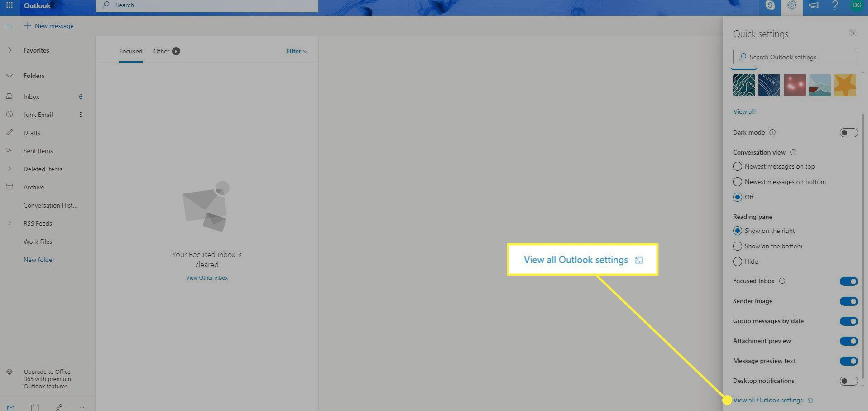Open the Help question mark icon
Image resolution: width=868 pixels, height=411 pixels.
(x=835, y=5)
